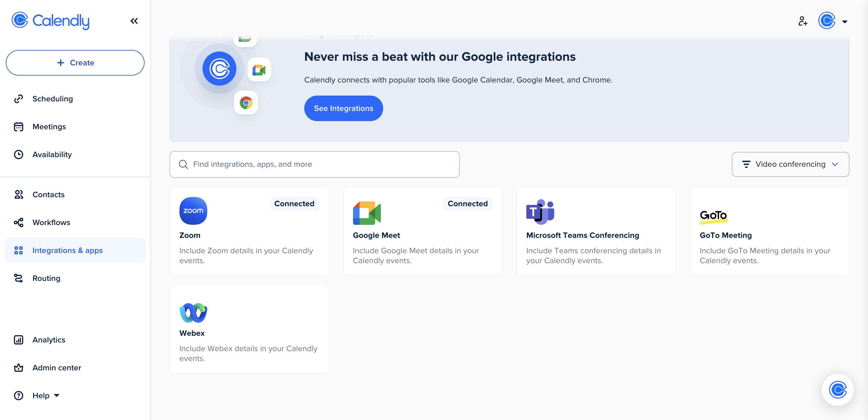
Task: Open the account avatar dropdown in the header
Action: click(x=828, y=21)
